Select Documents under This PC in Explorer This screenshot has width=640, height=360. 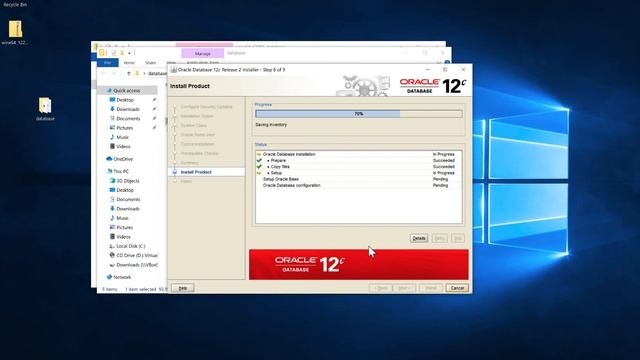[128, 200]
